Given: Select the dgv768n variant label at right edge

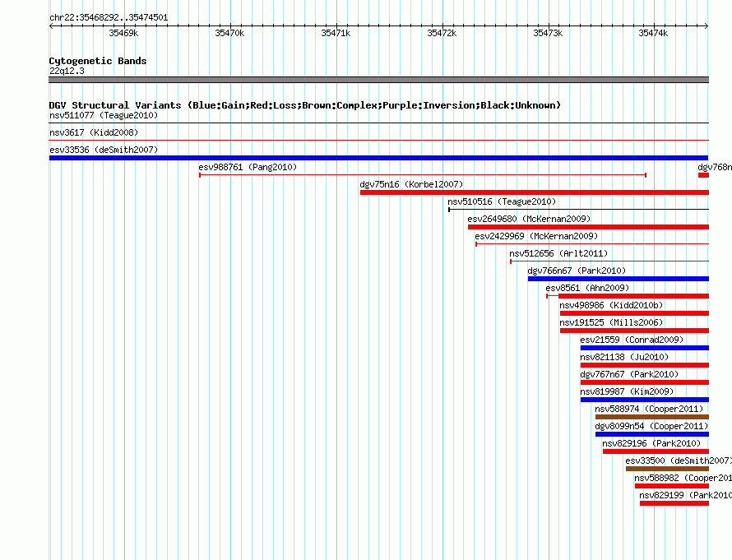Looking at the screenshot, I should 715,167.
